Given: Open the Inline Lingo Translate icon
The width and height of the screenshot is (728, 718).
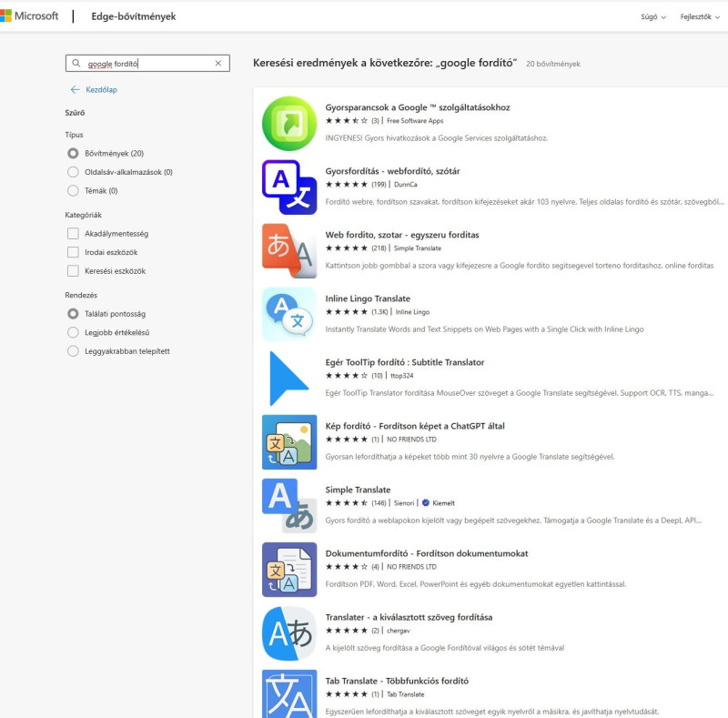Looking at the screenshot, I should point(289,315).
